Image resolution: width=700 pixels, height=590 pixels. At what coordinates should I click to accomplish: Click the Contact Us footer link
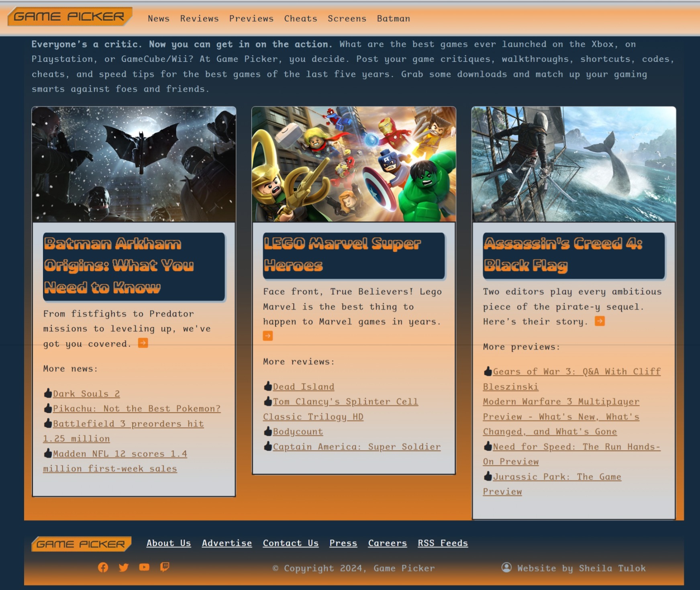[291, 543]
